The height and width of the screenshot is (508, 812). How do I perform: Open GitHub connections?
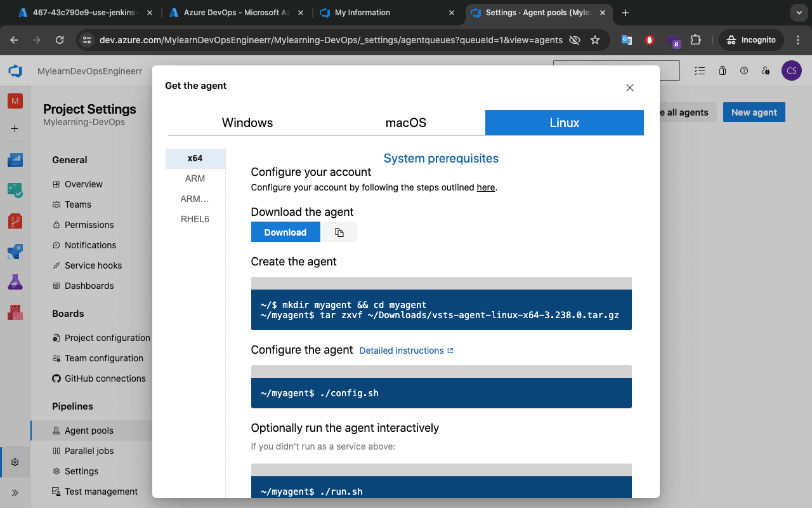point(105,378)
